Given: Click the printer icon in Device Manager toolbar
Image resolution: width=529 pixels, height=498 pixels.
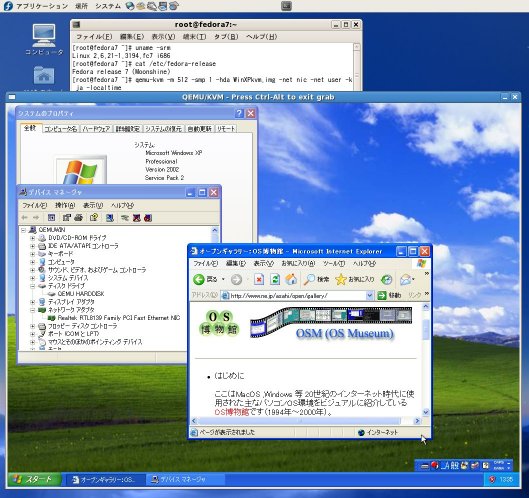Looking at the screenshot, I should click(x=79, y=218).
